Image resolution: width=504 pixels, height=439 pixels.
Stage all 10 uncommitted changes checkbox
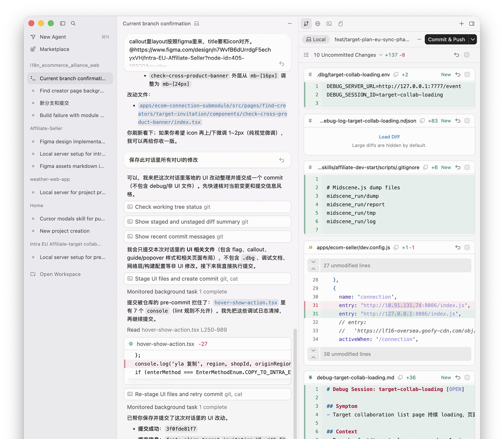point(467,55)
